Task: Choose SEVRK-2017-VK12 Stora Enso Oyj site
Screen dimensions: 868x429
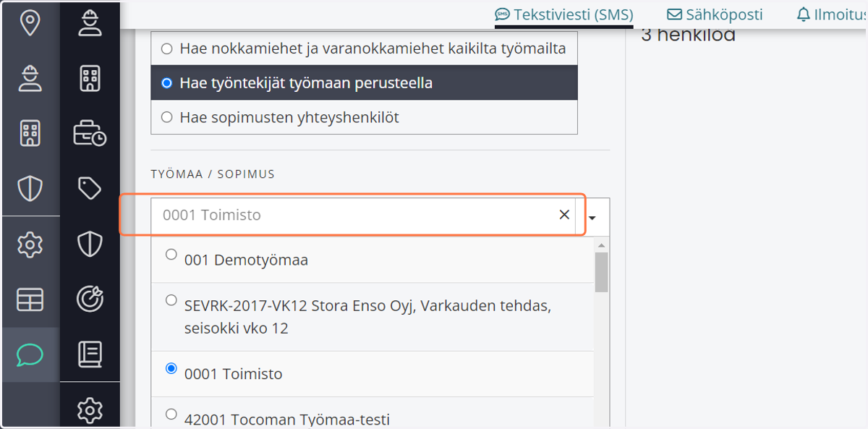Action: pyautogui.click(x=373, y=317)
